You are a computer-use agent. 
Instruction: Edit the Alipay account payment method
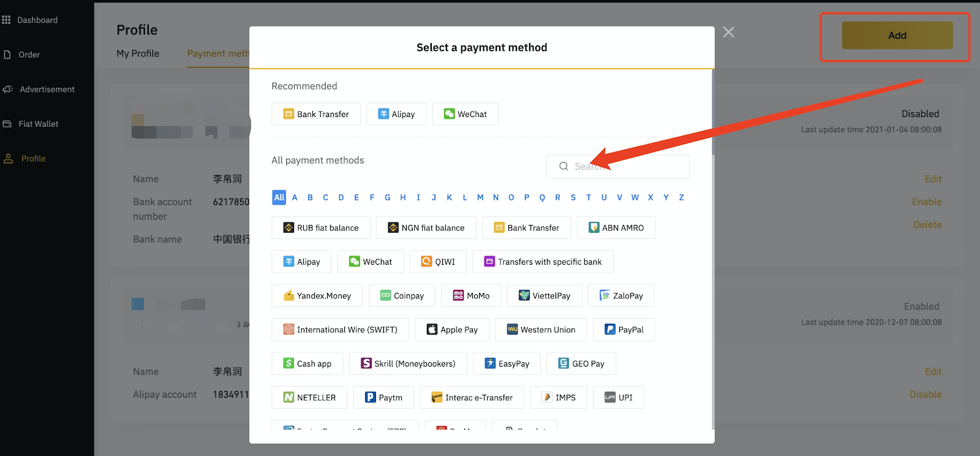pyautogui.click(x=933, y=371)
